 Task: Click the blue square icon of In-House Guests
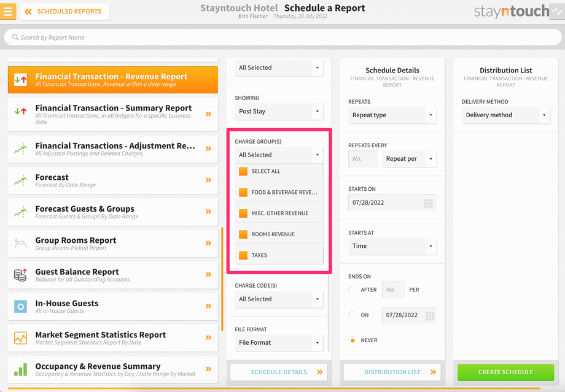(x=20, y=306)
